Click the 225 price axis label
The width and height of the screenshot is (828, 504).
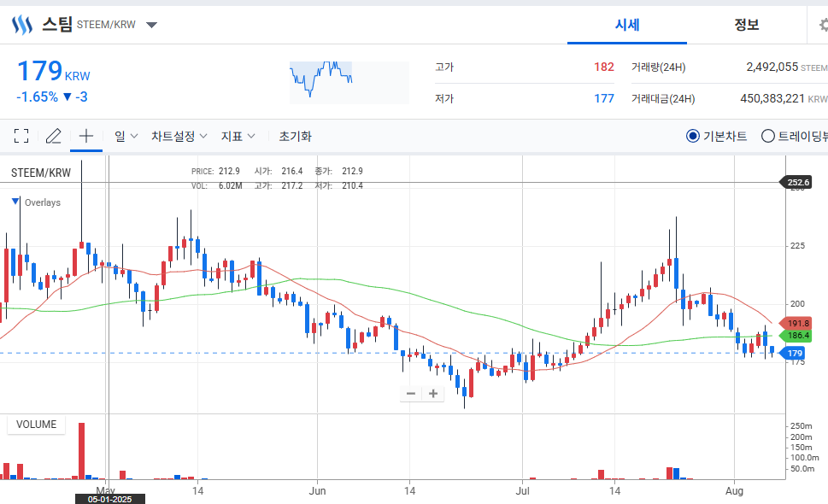coord(797,246)
